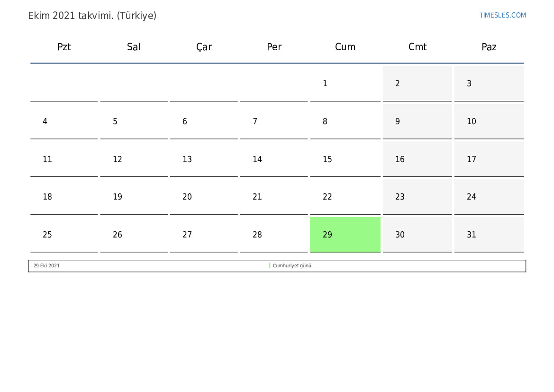The image size is (554, 392).
Task: Choose the date 31 cell
Action: coord(489,235)
